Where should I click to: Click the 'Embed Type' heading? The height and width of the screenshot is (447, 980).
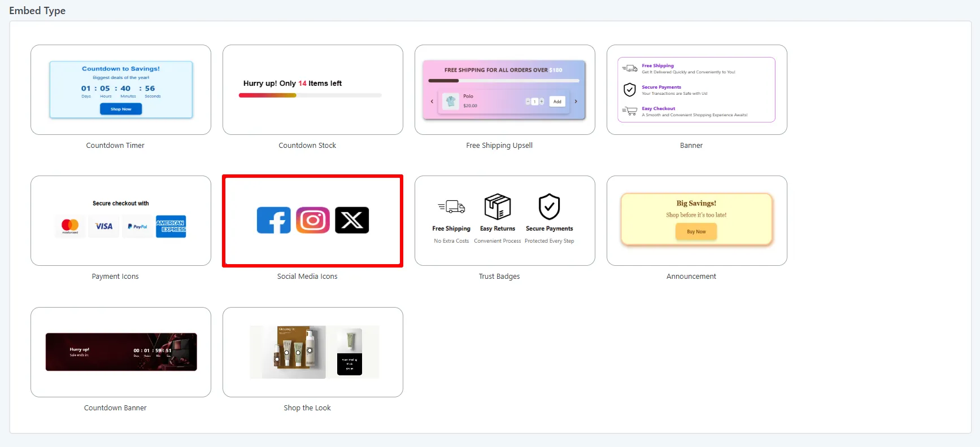click(x=37, y=11)
